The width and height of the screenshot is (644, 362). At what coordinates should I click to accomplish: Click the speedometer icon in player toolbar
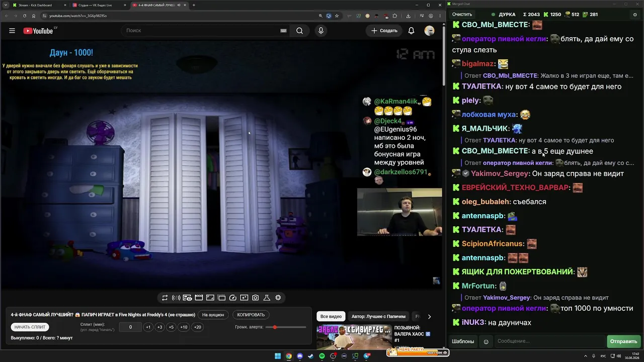pos(233,298)
